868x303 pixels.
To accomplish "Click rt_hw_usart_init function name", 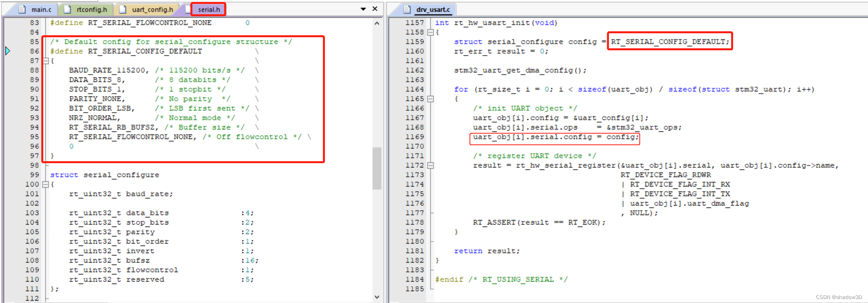I will click(x=492, y=23).
